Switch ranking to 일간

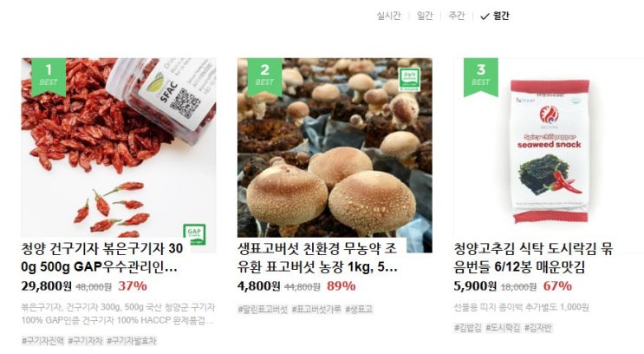click(x=425, y=16)
